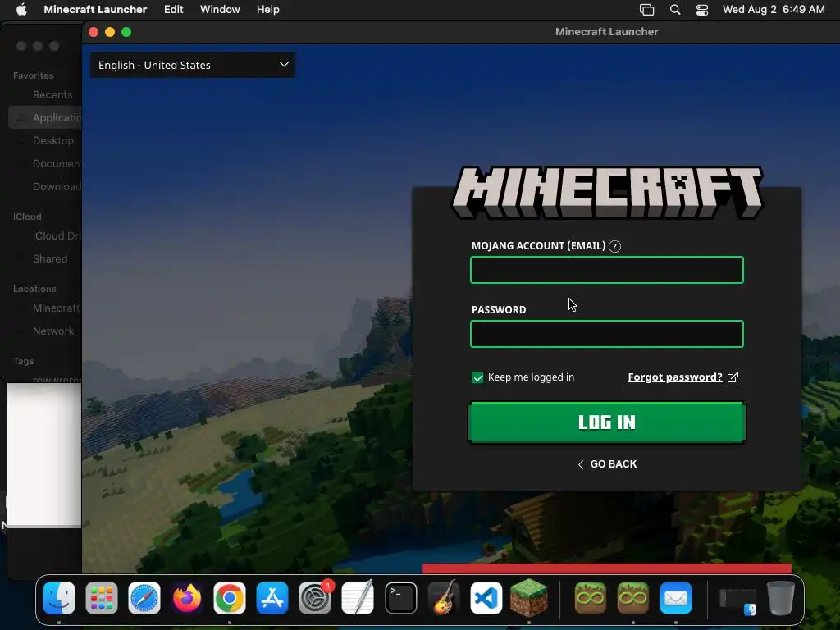Screen dimensions: 840x630
Task: Launch Safari from the Dock
Action: [x=144, y=598]
